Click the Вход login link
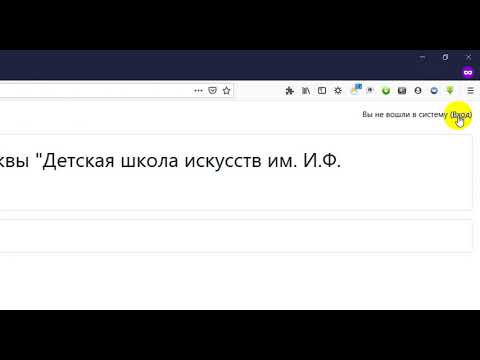480x360 pixels. click(461, 115)
